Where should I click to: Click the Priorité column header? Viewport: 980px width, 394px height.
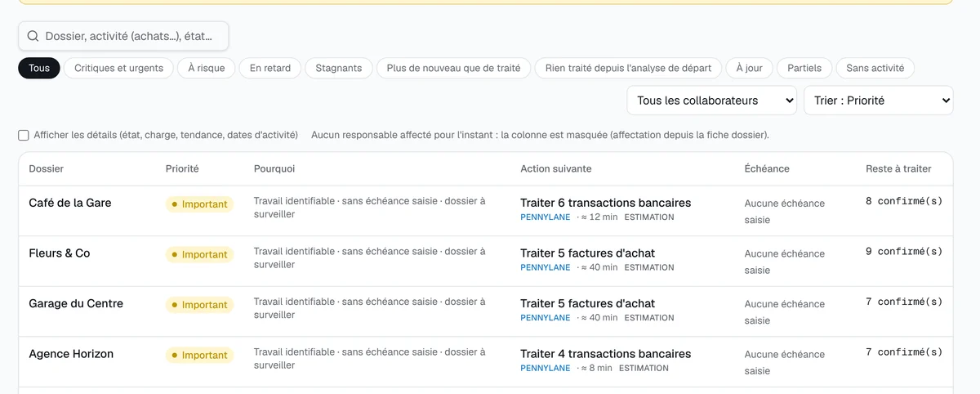pyautogui.click(x=182, y=168)
